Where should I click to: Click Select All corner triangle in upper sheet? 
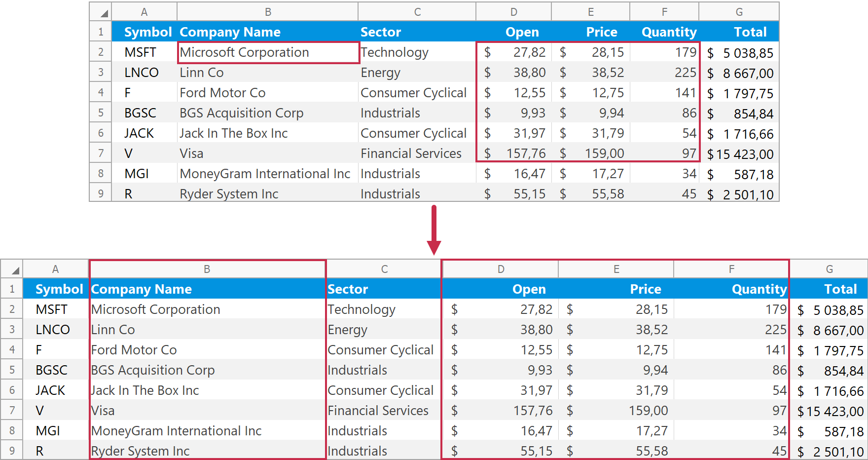coord(102,12)
